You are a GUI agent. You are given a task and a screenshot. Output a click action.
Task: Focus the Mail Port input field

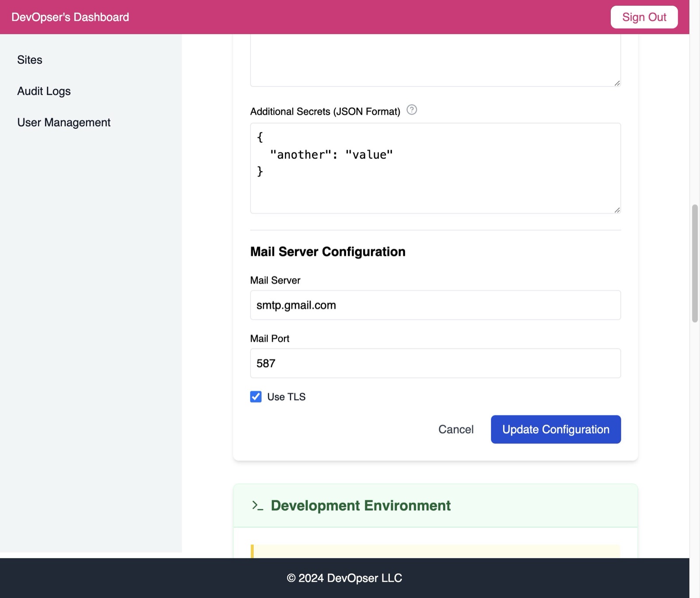click(x=435, y=363)
